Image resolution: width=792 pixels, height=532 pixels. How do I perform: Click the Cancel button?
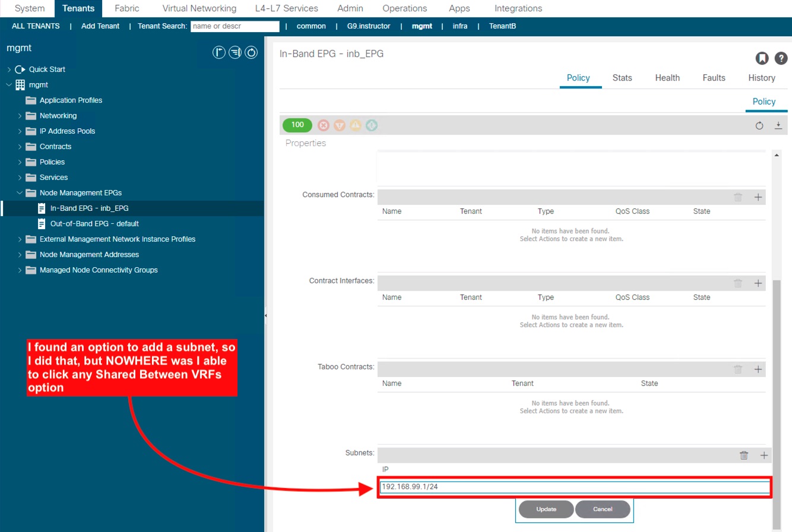coord(602,509)
